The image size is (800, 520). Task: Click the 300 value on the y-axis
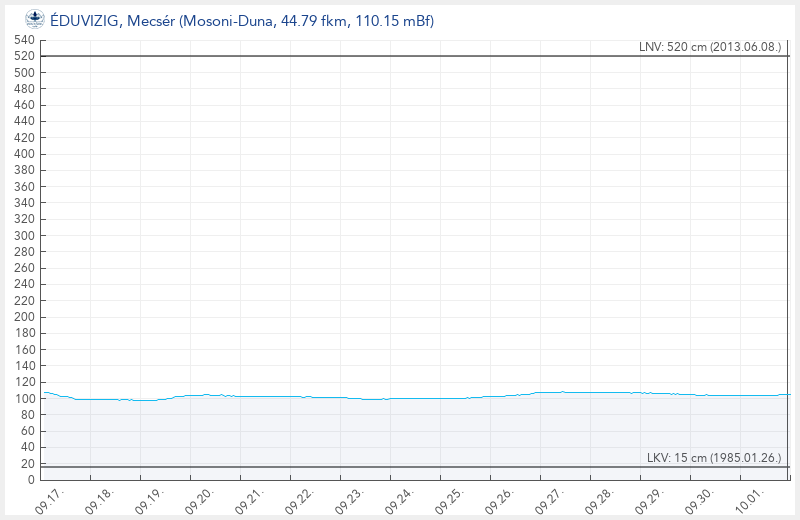click(x=25, y=236)
